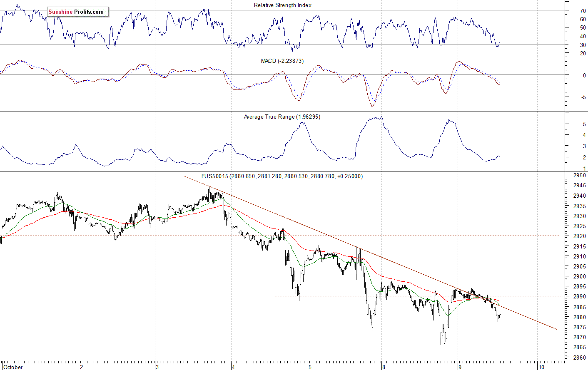The width and height of the screenshot is (588, 370).
Task: Click the RSI axis value 60
Action: 583,19
